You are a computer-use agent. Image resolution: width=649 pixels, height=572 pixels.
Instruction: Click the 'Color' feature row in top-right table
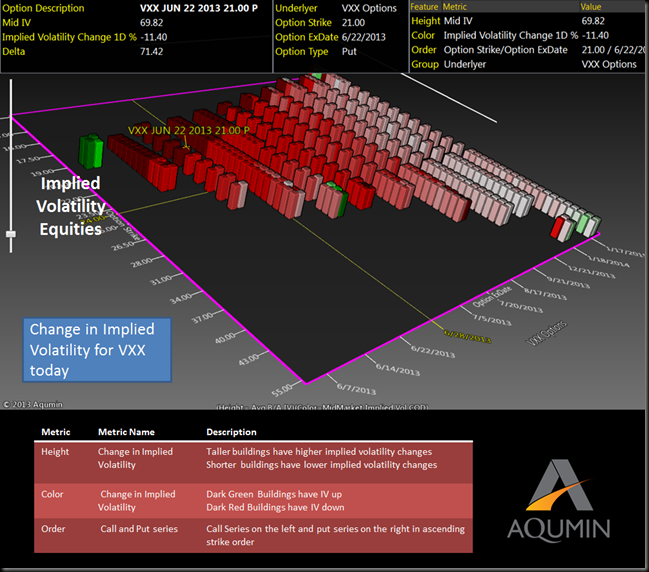[x=527, y=35]
